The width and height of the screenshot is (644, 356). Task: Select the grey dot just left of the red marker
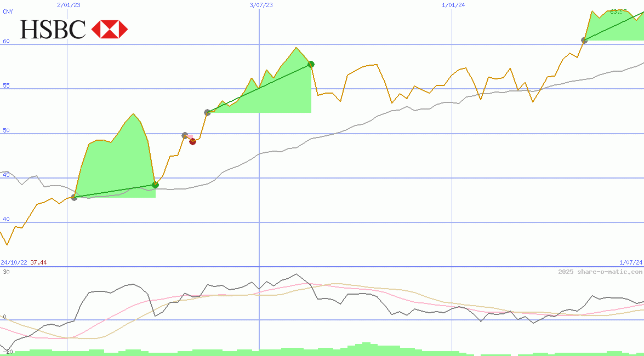pos(185,135)
